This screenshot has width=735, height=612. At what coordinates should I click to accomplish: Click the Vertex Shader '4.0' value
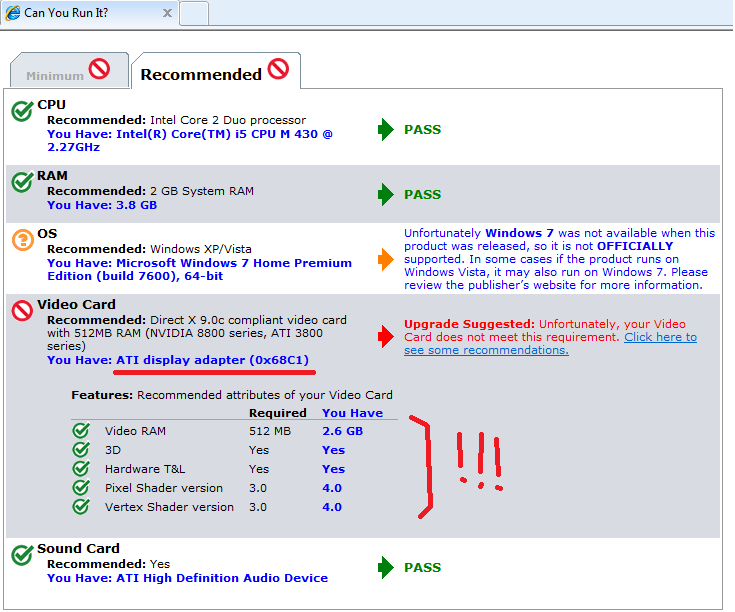332,508
